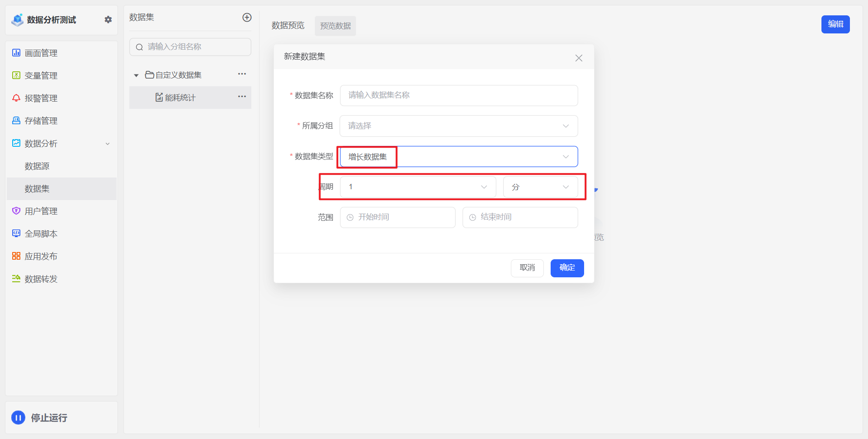Open the 报警管理 bell icon

(16, 98)
